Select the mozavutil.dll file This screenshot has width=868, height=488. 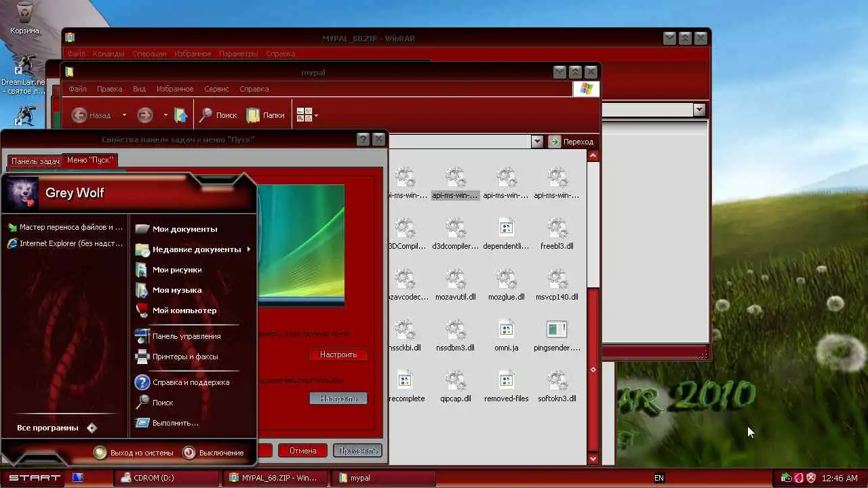(x=456, y=285)
